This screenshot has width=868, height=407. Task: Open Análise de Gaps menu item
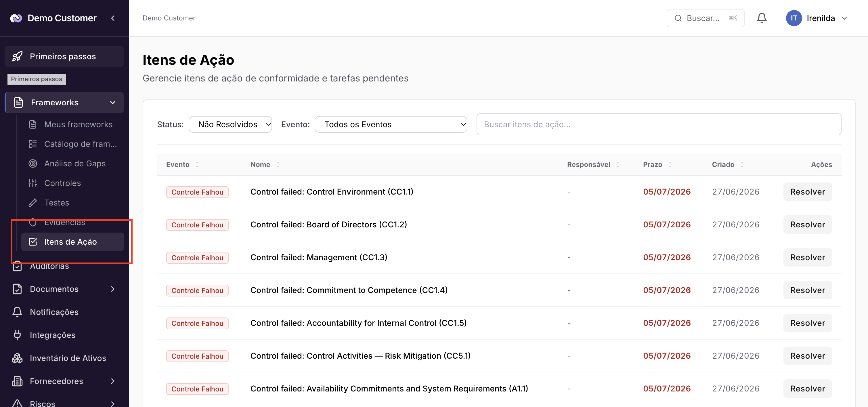pos(72,163)
